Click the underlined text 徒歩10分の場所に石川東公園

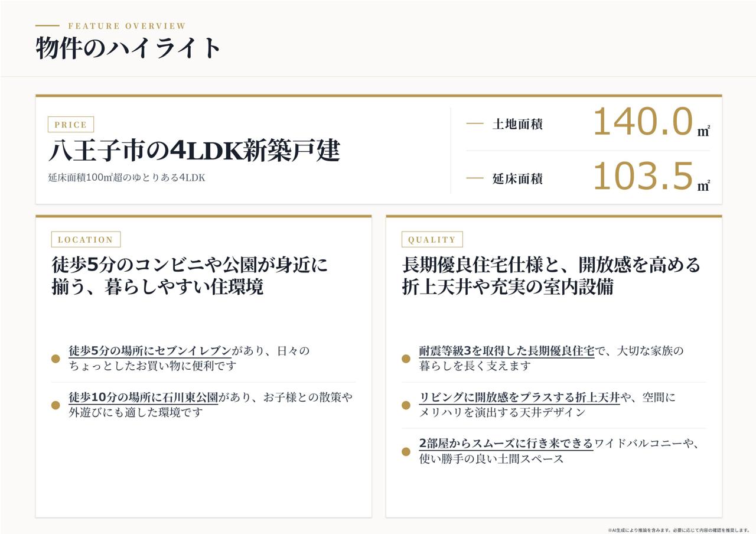[x=144, y=398]
